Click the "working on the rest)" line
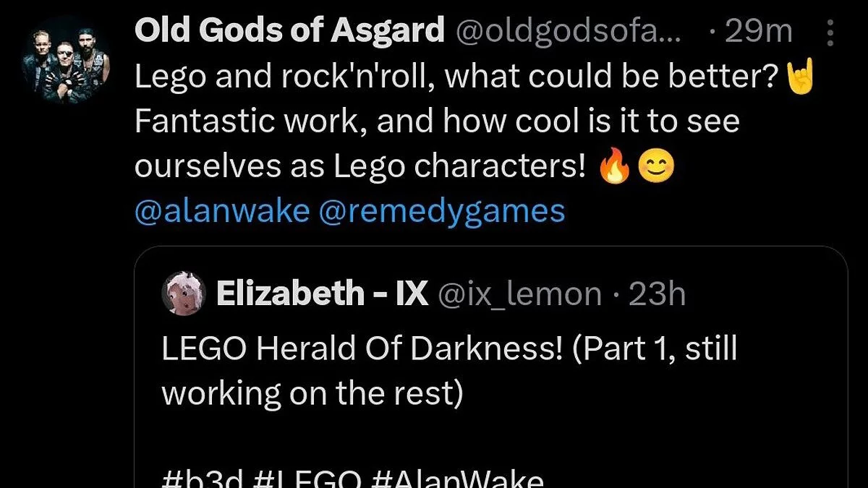 [x=311, y=393]
